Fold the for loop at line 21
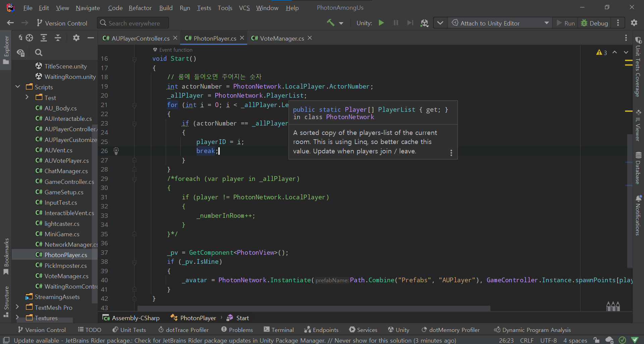The width and height of the screenshot is (644, 344). tap(134, 105)
